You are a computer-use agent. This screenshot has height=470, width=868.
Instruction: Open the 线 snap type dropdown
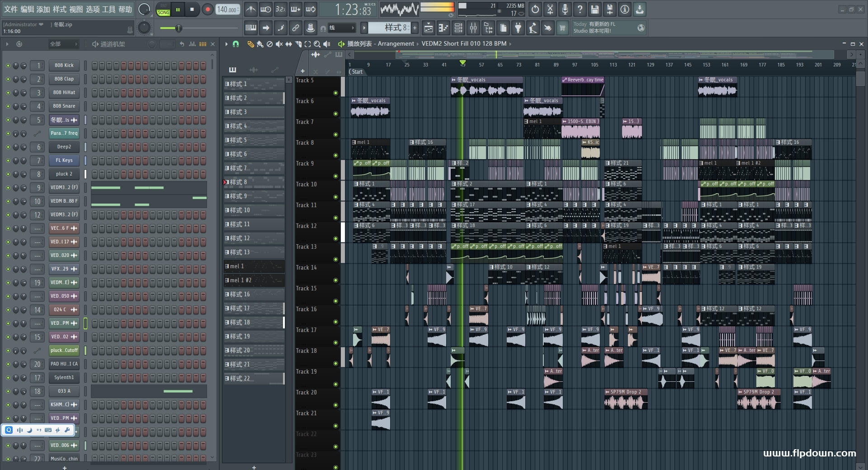(341, 28)
